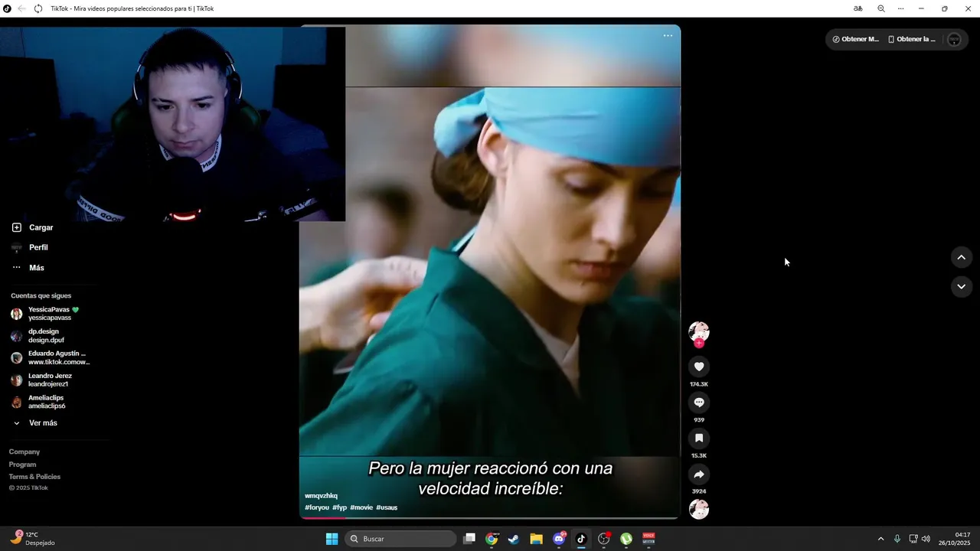Open Task View on taskbar
Screen dimensions: 980x551
(x=469, y=539)
